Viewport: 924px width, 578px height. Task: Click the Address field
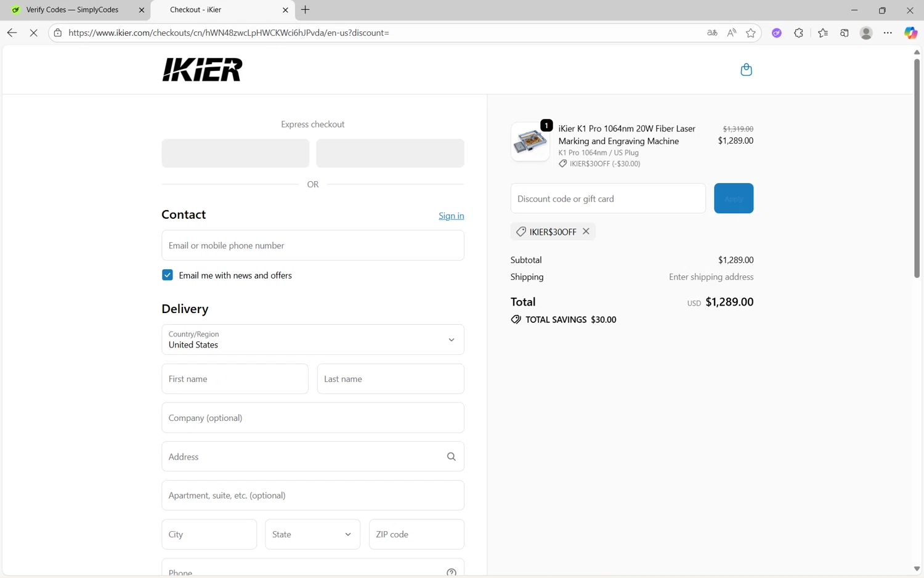click(313, 457)
